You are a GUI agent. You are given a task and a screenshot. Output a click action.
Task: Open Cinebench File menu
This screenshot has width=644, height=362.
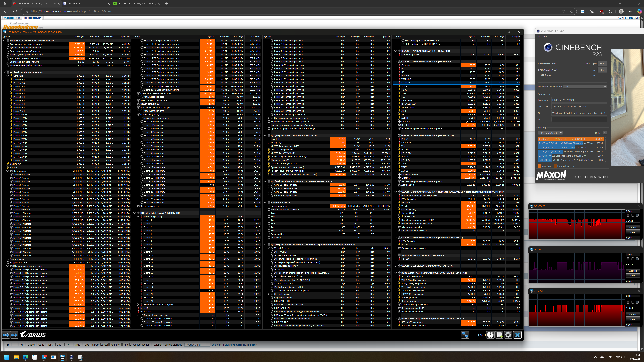[538, 37]
